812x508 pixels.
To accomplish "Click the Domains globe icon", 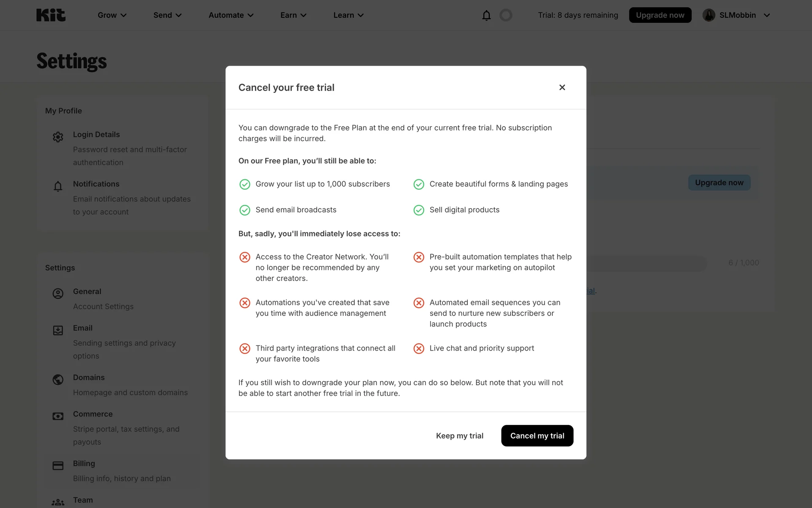I will pos(58,380).
